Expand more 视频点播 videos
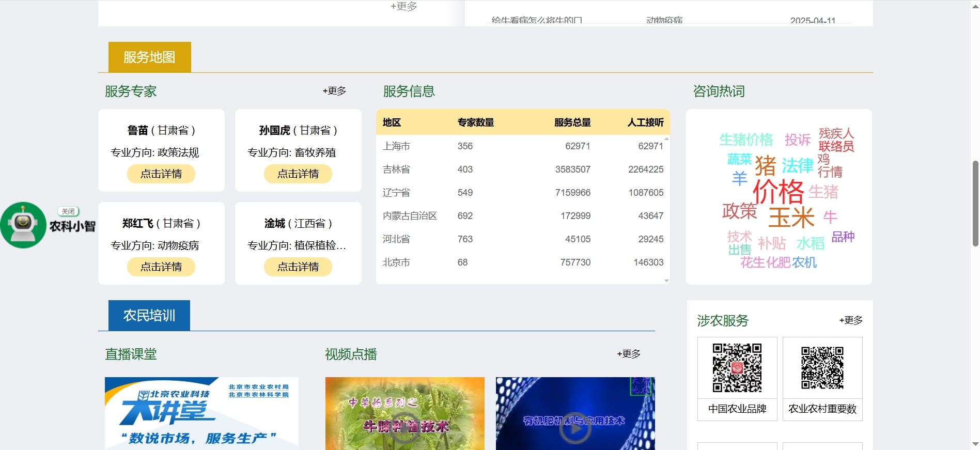 629,354
